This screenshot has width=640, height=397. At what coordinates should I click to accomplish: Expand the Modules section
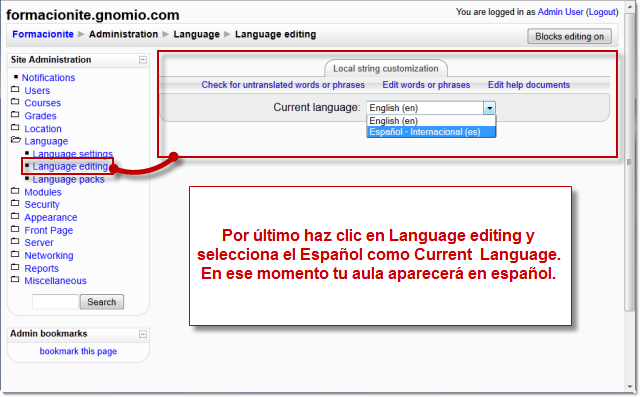coord(43,192)
